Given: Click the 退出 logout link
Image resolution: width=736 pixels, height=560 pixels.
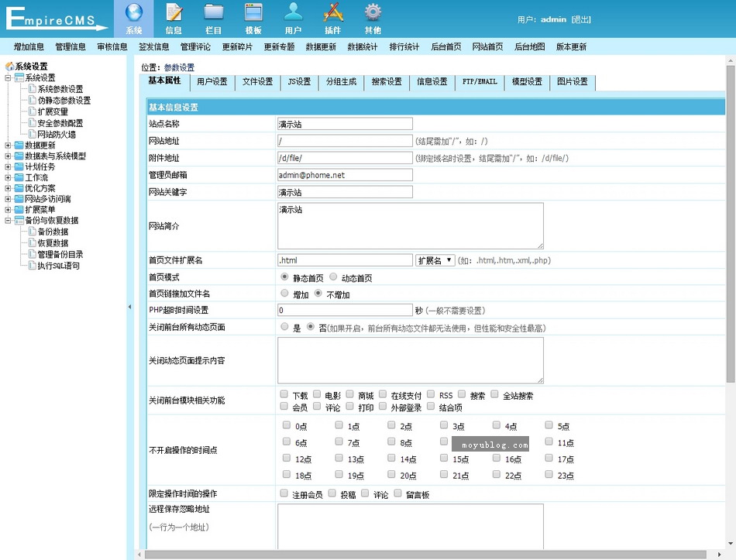Looking at the screenshot, I should click(x=581, y=19).
